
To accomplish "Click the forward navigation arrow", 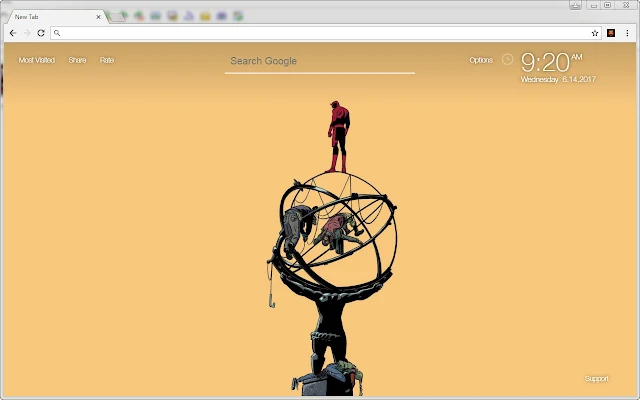I will click(x=27, y=33).
